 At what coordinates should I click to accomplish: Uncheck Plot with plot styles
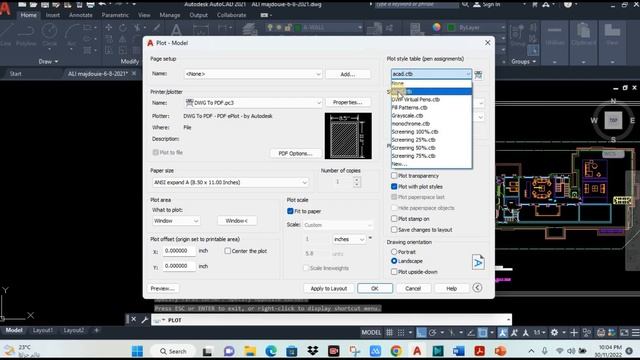pyautogui.click(x=394, y=187)
